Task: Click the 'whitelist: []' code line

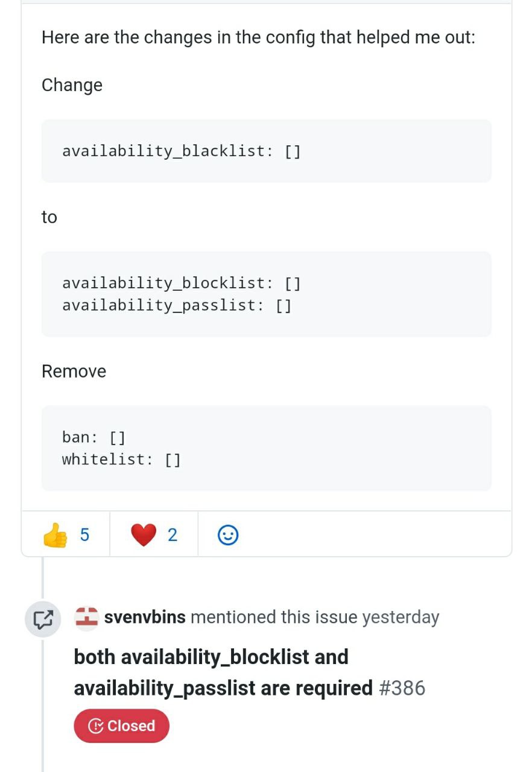Action: tap(121, 460)
